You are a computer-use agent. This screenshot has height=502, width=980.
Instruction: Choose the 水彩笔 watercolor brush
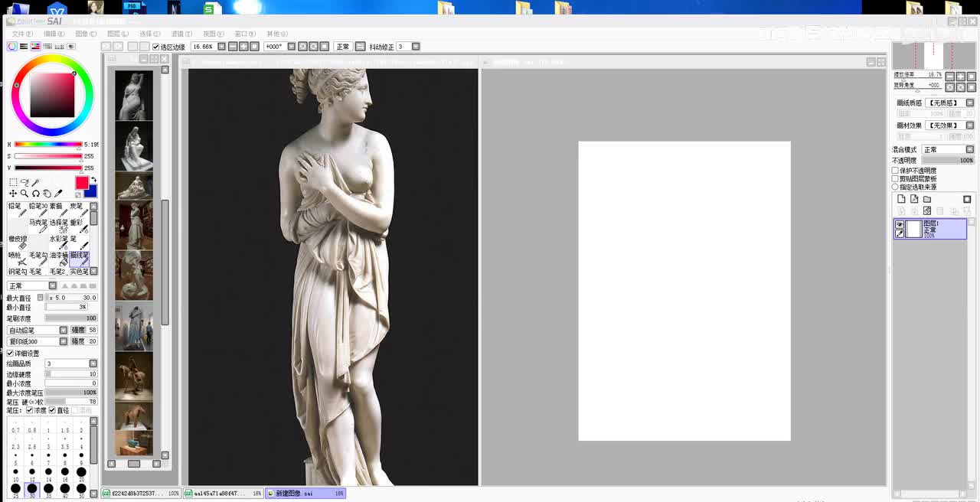(x=59, y=243)
